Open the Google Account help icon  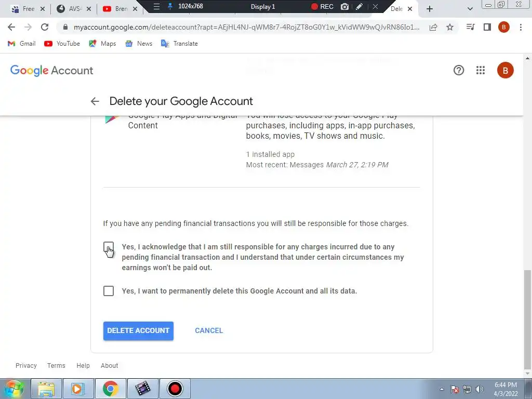(459, 70)
